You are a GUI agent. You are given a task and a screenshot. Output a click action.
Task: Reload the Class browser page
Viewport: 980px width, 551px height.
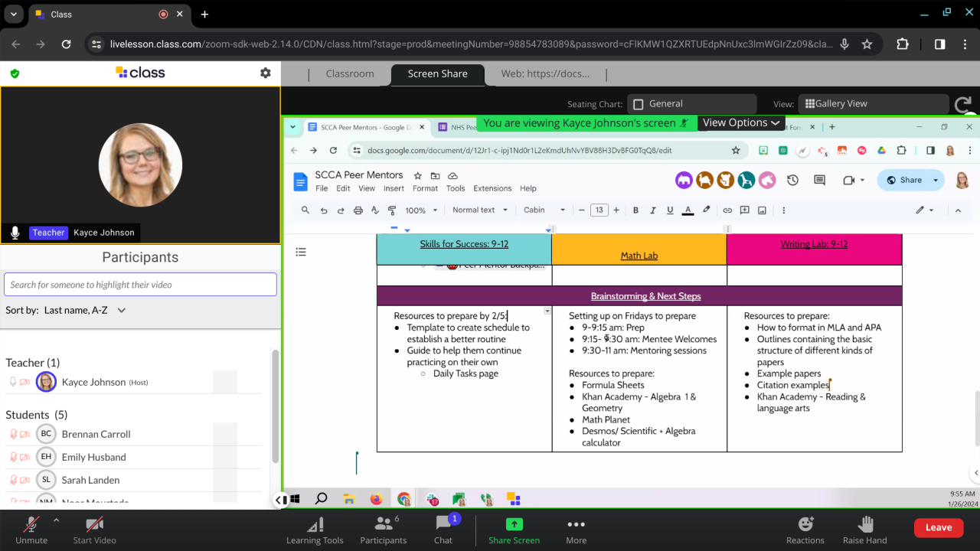click(x=66, y=44)
